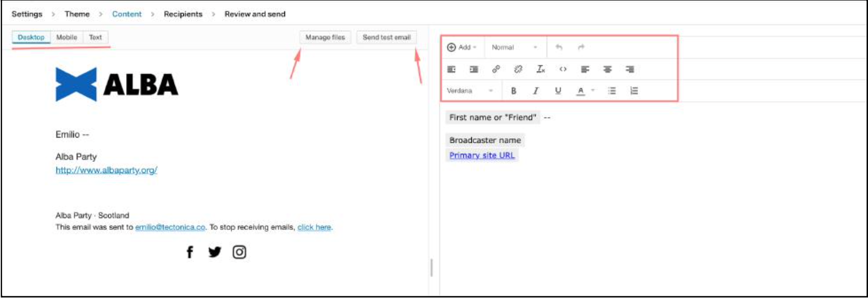The width and height of the screenshot is (868, 298).
Task: Open the Verdana font dropdown
Action: tap(469, 91)
